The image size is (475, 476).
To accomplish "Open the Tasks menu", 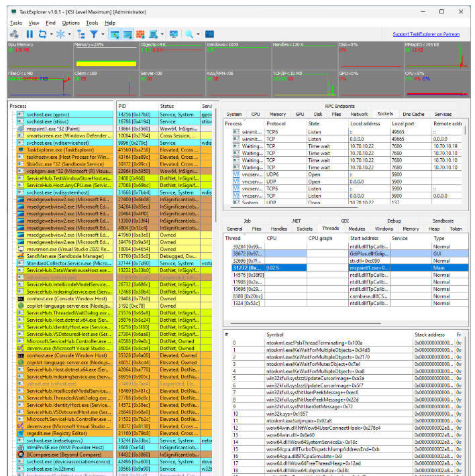I will tap(16, 23).
